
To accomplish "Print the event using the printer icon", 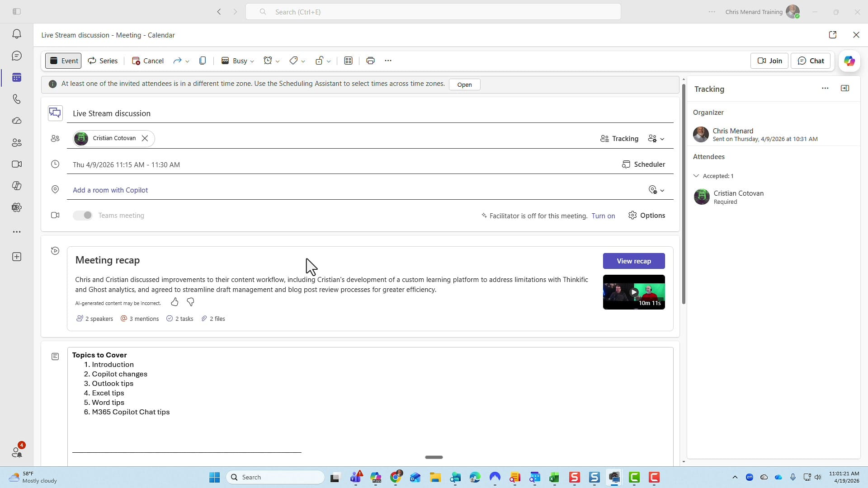I will pyautogui.click(x=370, y=60).
